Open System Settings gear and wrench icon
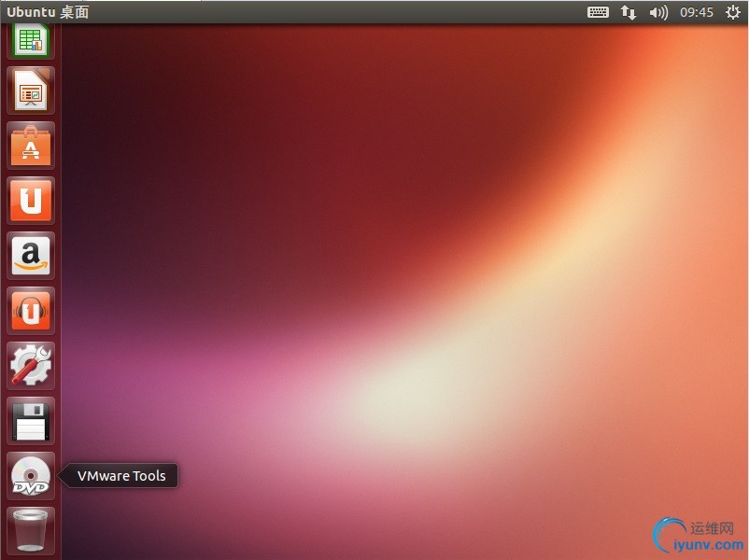 pyautogui.click(x=31, y=366)
